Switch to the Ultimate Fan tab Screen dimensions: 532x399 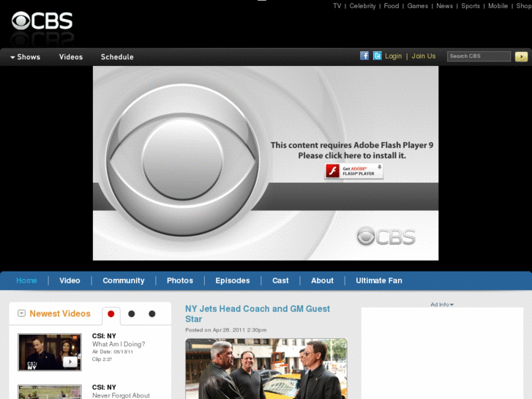(378, 280)
